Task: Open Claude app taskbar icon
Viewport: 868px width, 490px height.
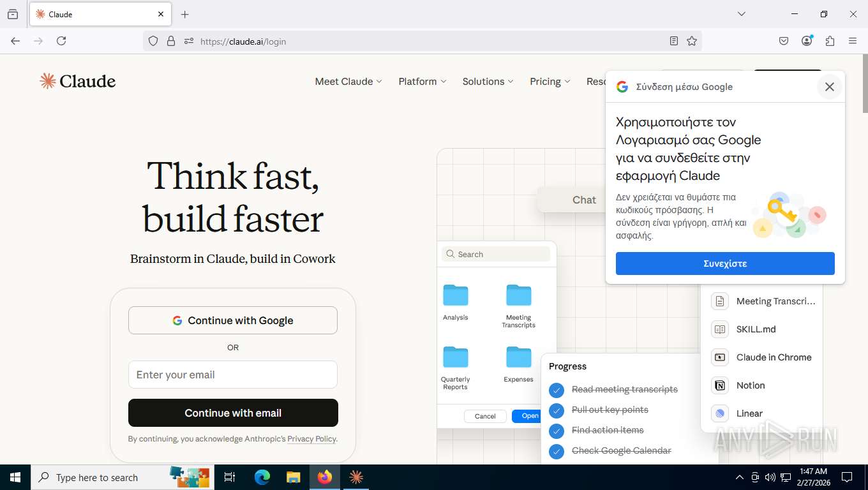Action: [x=356, y=477]
